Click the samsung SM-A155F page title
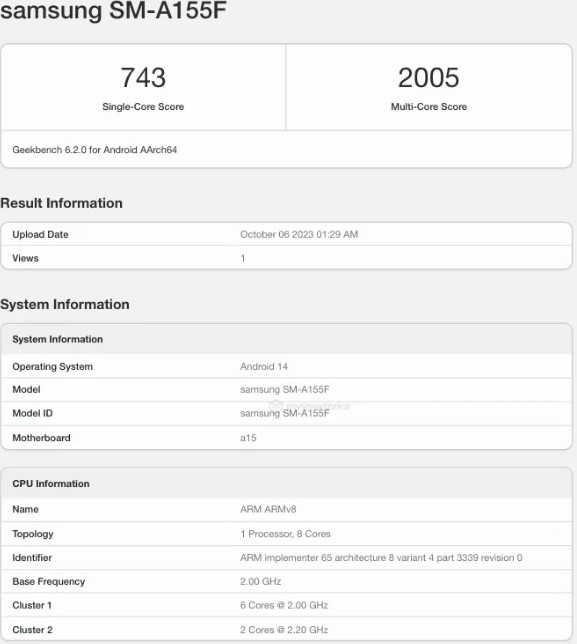The width and height of the screenshot is (577, 644). point(113,10)
